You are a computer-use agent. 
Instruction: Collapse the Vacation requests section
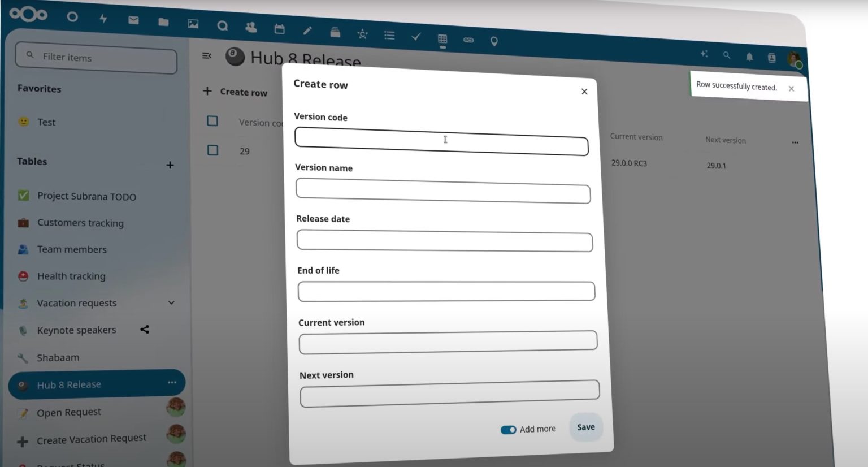[x=171, y=303]
